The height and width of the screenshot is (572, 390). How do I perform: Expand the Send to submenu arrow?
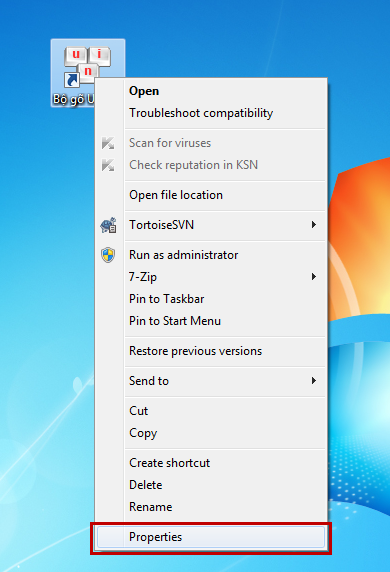[313, 381]
